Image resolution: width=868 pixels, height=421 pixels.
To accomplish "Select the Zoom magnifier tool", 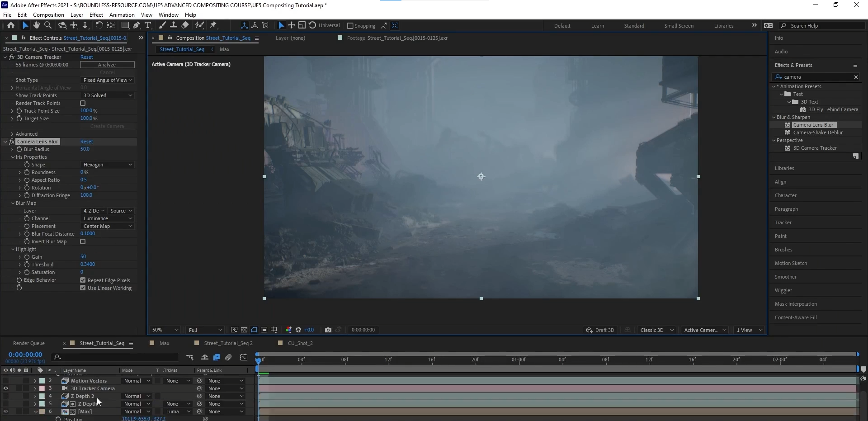I will (x=48, y=25).
